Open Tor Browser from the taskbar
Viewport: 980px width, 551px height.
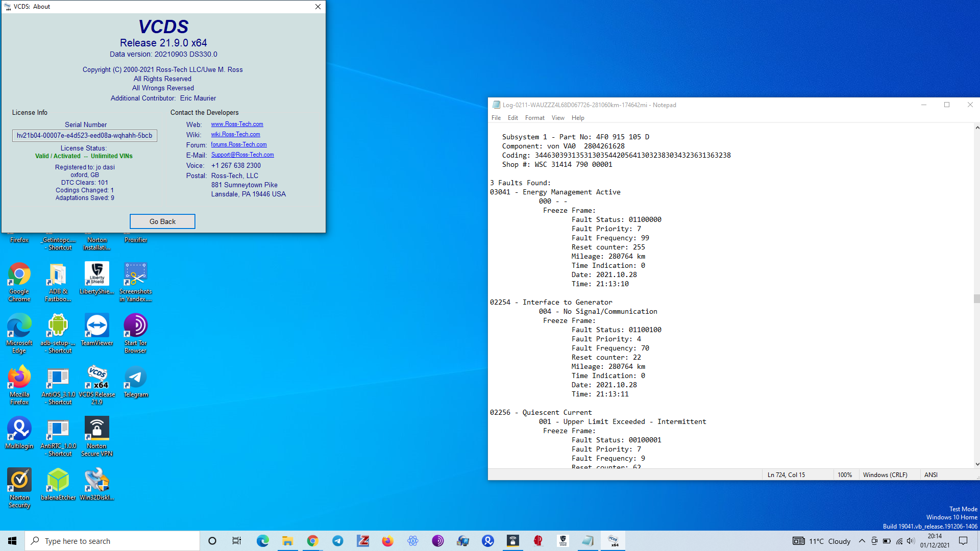(x=438, y=541)
